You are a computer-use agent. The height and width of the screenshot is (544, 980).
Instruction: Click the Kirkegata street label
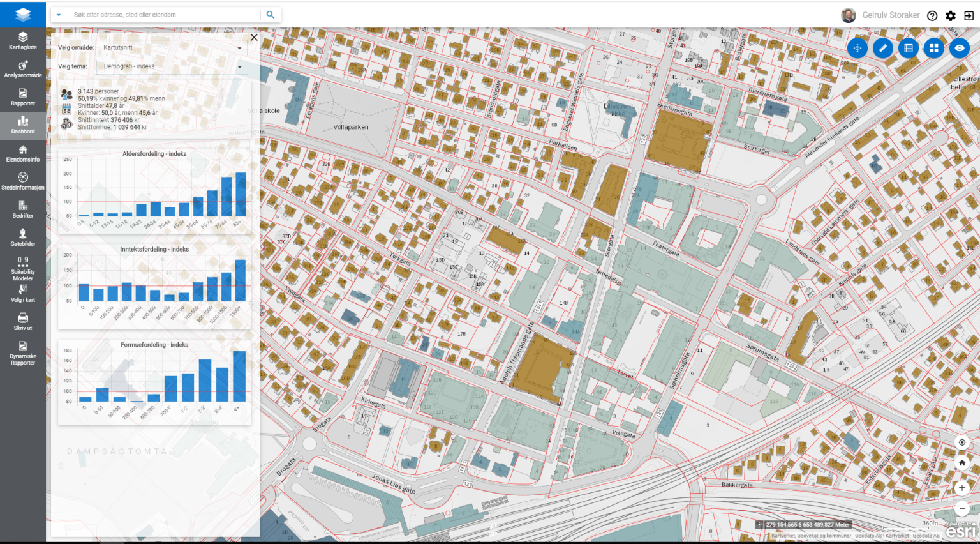373,403
